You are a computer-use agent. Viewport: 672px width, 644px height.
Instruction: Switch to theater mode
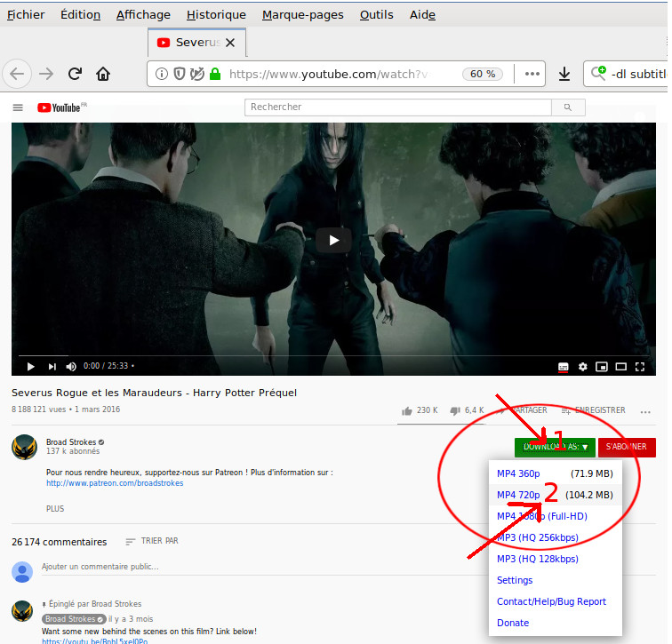point(621,367)
